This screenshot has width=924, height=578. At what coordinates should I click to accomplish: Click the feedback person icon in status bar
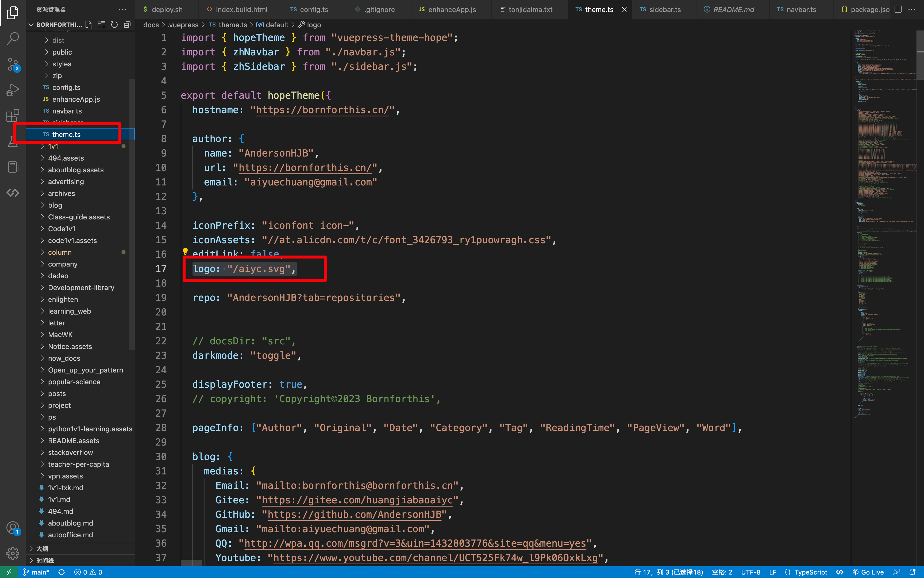896,572
